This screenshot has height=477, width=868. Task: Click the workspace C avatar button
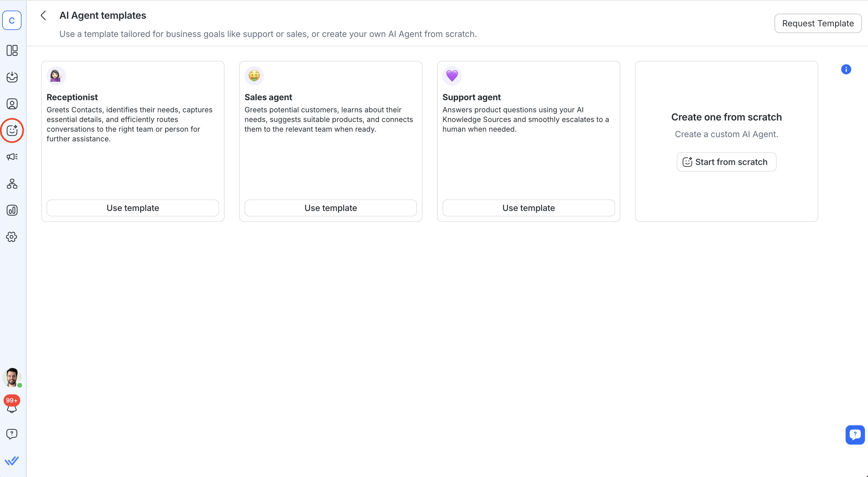[12, 21]
